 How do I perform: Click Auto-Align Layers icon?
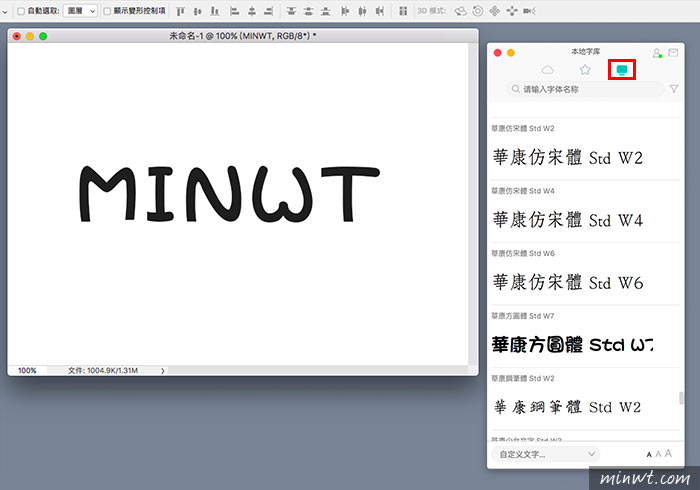coord(403,11)
